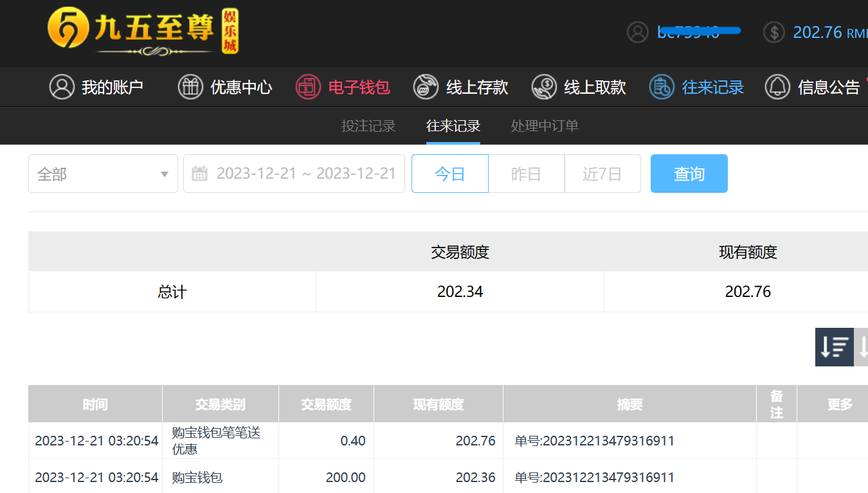Click 购宝钱包笔笔送优惠 transaction type
The height and width of the screenshot is (493, 868).
click(x=216, y=441)
